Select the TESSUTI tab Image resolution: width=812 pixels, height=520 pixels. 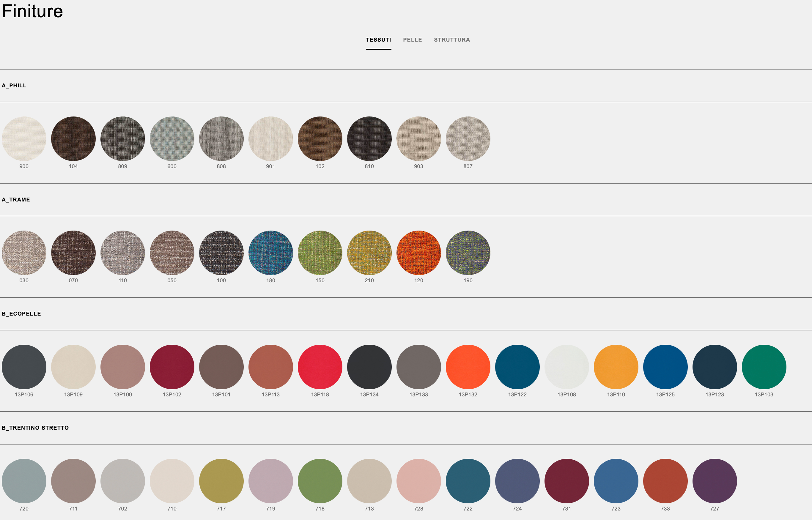coord(378,40)
